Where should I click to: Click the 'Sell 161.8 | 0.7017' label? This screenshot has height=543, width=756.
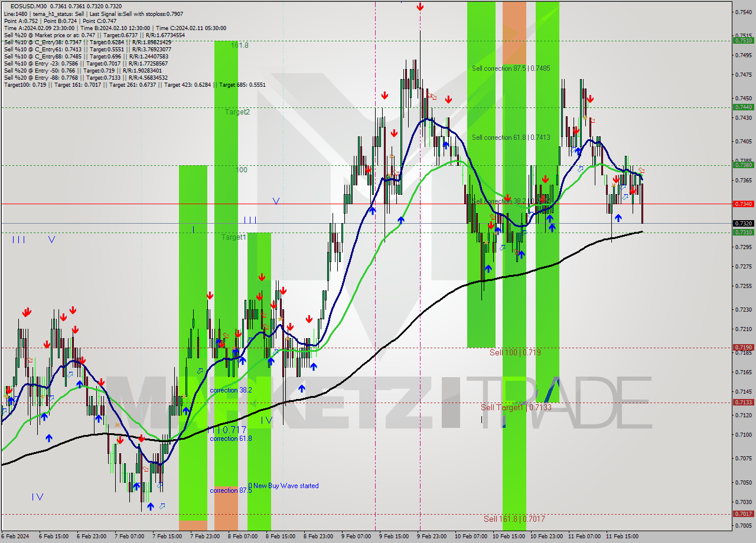coord(514,519)
